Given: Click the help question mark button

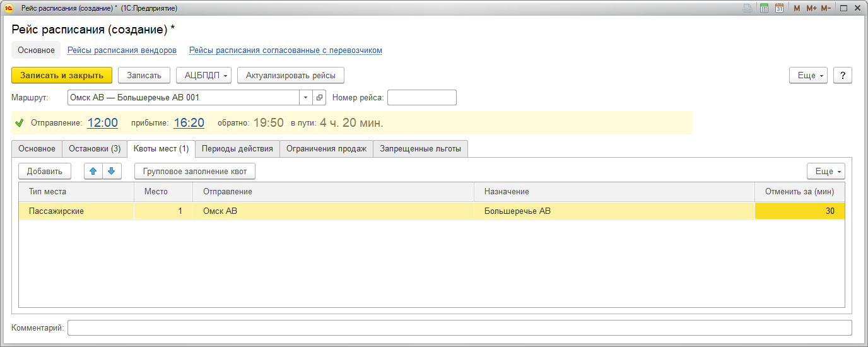Looking at the screenshot, I should (x=843, y=75).
